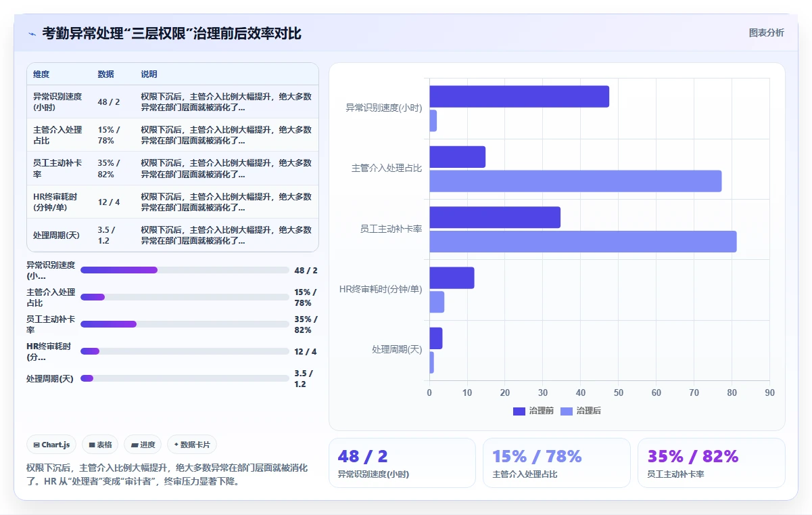Viewport: 812px width, 515px height.
Task: Click the 说明 column header
Action: tap(149, 74)
